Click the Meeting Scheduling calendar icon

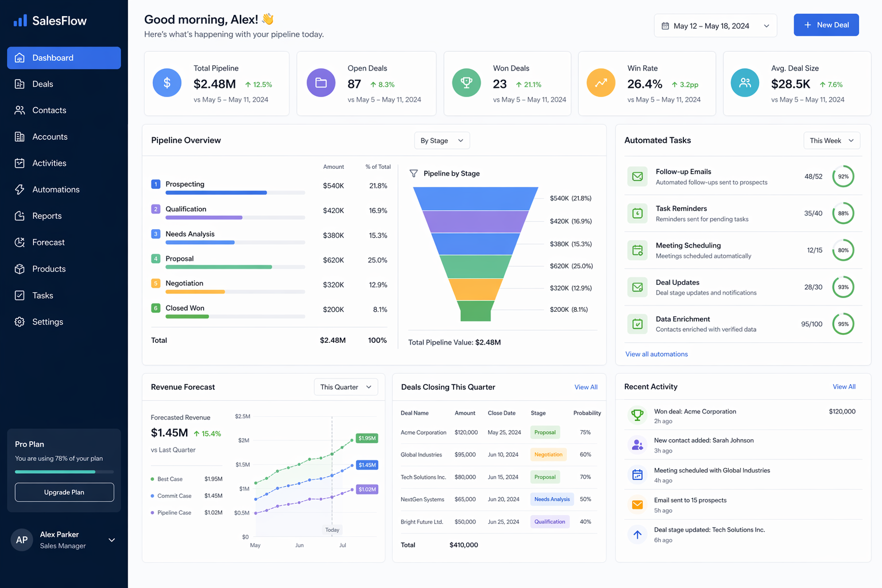click(637, 250)
